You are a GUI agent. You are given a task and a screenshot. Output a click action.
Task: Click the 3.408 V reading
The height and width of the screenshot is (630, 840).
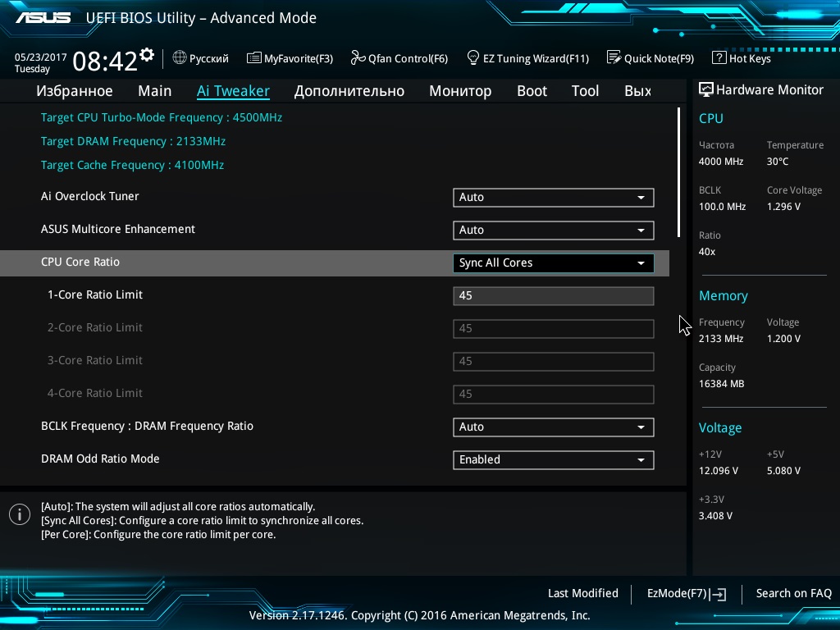point(715,516)
